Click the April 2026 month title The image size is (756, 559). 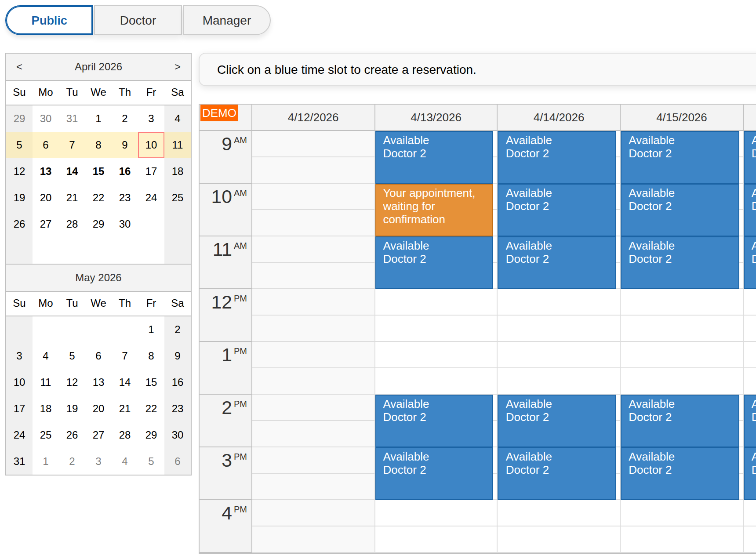[x=98, y=67]
